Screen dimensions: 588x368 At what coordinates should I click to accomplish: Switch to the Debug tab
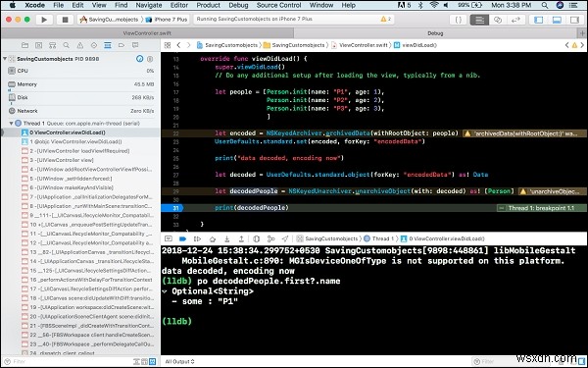(435, 33)
